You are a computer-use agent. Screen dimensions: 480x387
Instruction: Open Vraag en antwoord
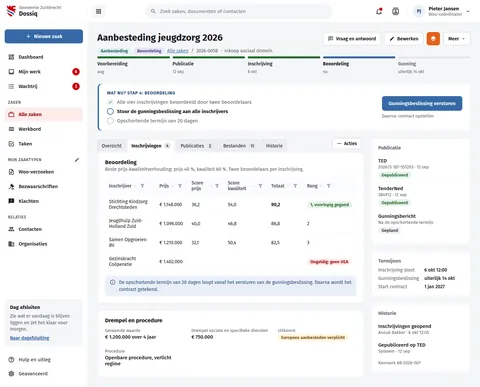pyautogui.click(x=352, y=39)
